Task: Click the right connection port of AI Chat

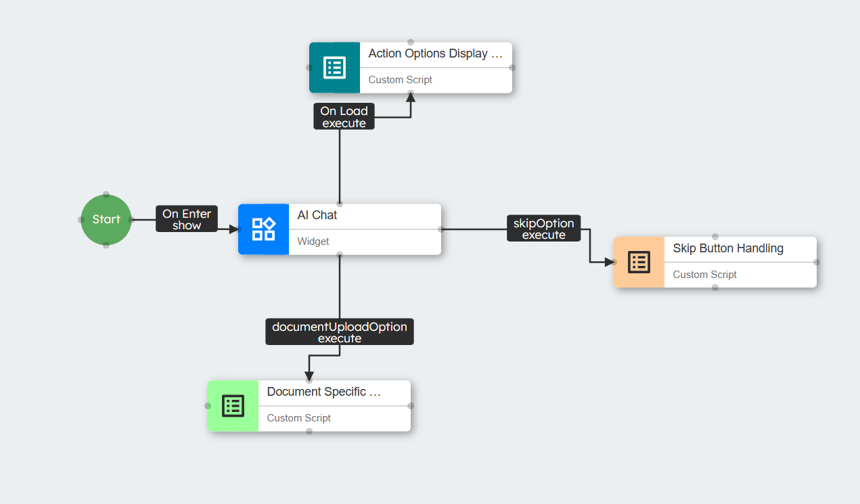Action: point(441,229)
